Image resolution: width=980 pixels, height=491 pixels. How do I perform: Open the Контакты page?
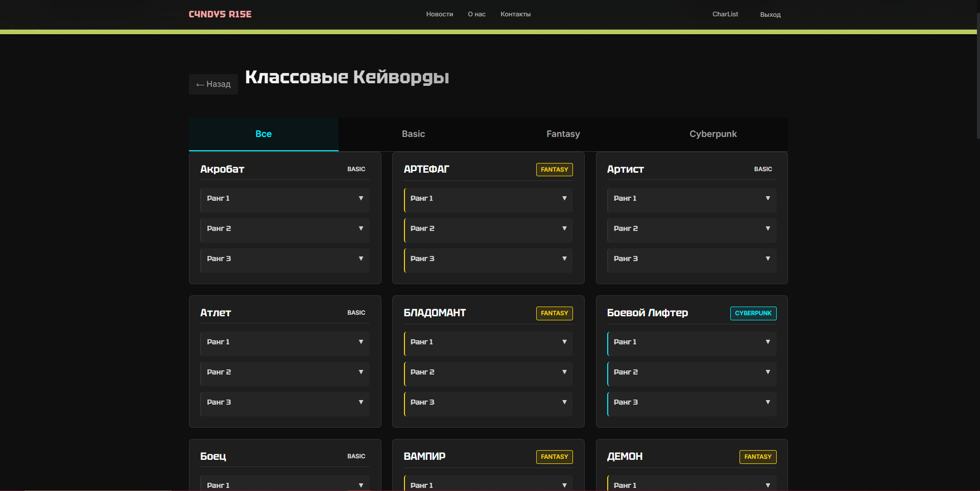tap(515, 14)
